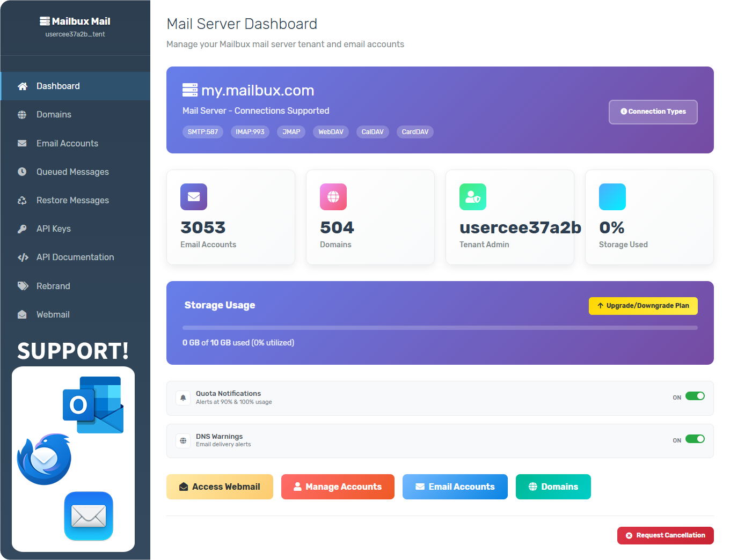Click the Upgrade/Downgrade Plan button

643,306
